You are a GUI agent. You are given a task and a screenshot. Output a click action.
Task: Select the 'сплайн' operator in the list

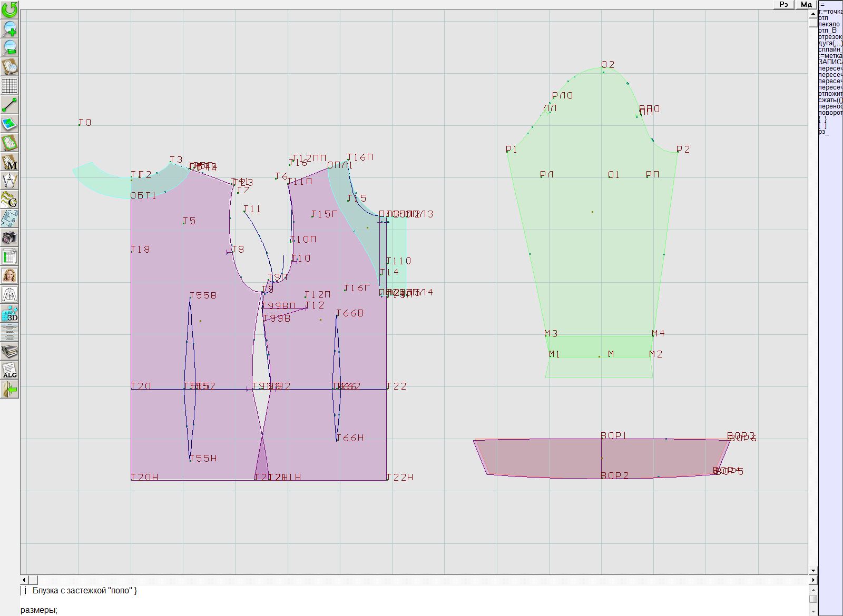(x=830, y=49)
